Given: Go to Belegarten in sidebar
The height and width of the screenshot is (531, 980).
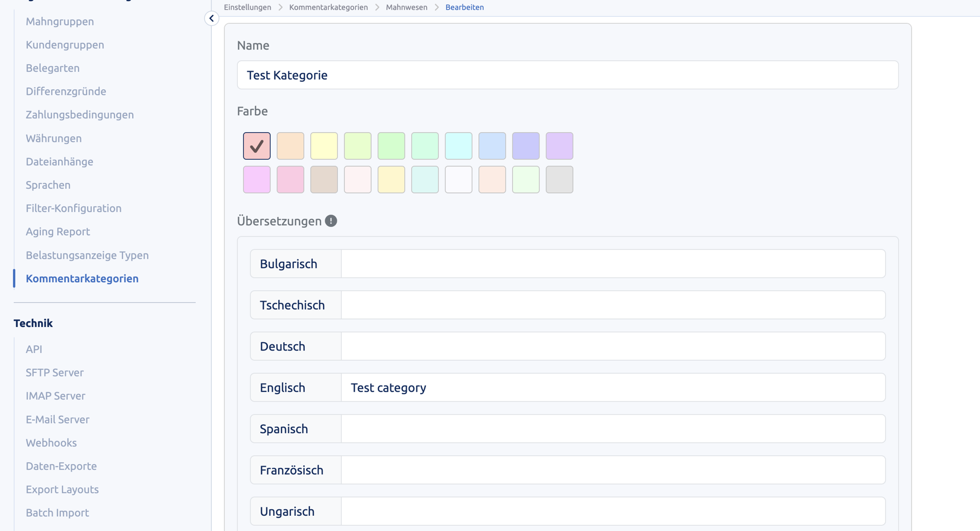Looking at the screenshot, I should tap(53, 68).
